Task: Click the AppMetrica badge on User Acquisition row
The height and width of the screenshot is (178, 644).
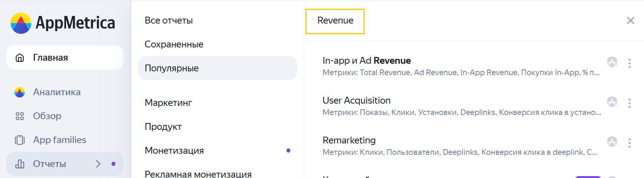Action: (612, 102)
